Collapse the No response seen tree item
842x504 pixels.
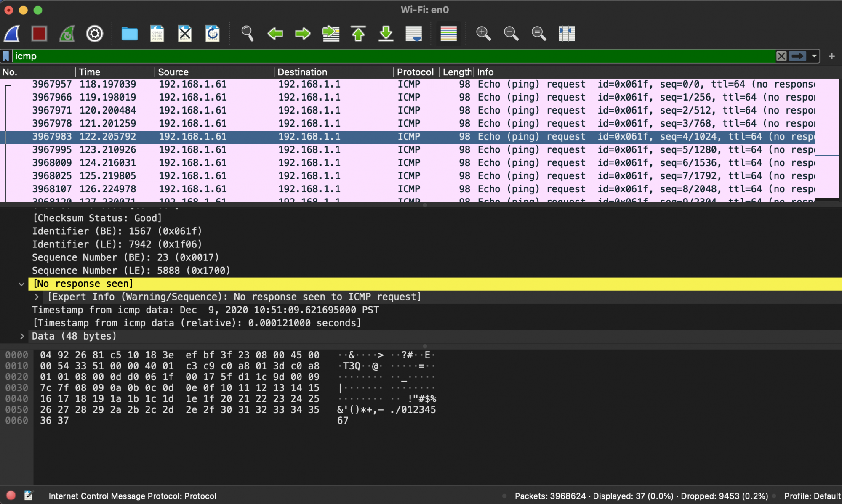click(x=21, y=284)
